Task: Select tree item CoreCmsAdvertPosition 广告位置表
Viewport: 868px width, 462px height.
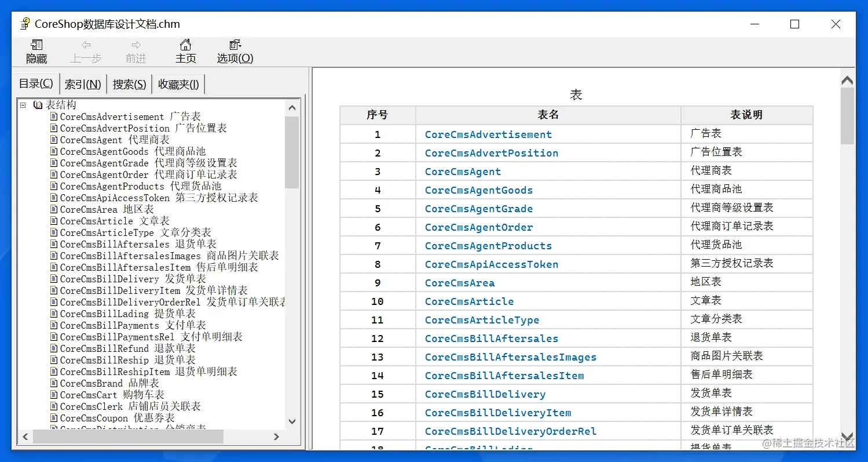Action: pyautogui.click(x=144, y=128)
